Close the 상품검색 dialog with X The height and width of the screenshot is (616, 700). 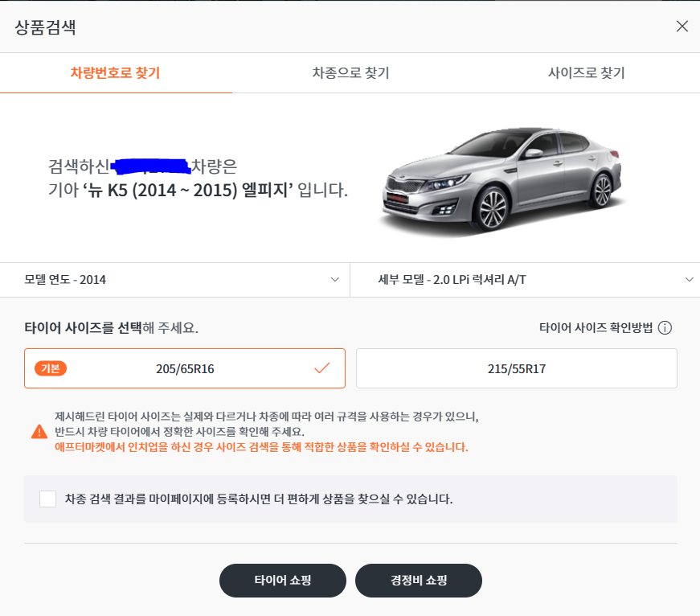tap(682, 27)
